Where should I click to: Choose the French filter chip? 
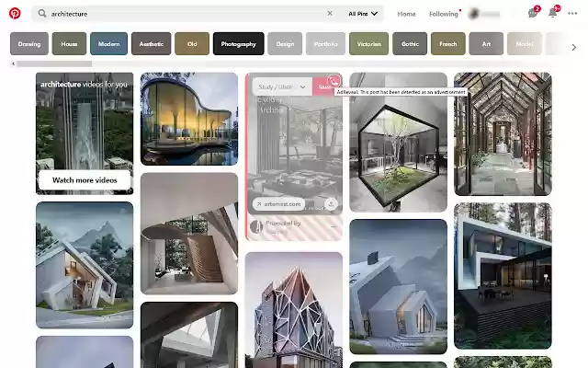pos(448,43)
